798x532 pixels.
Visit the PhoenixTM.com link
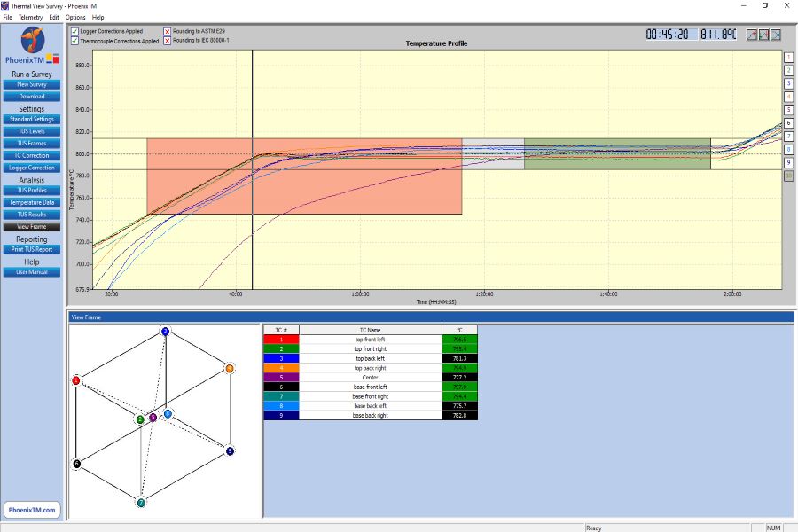pos(32,510)
